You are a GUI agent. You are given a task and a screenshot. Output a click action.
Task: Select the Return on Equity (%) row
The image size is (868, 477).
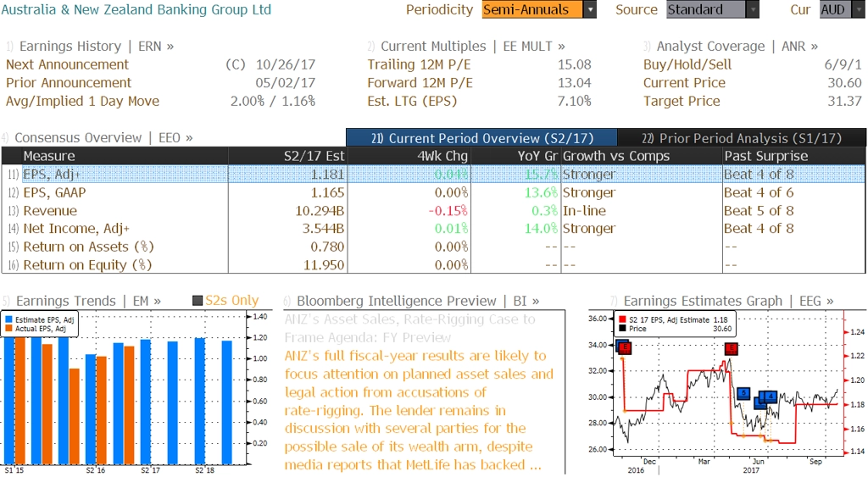tap(433, 265)
